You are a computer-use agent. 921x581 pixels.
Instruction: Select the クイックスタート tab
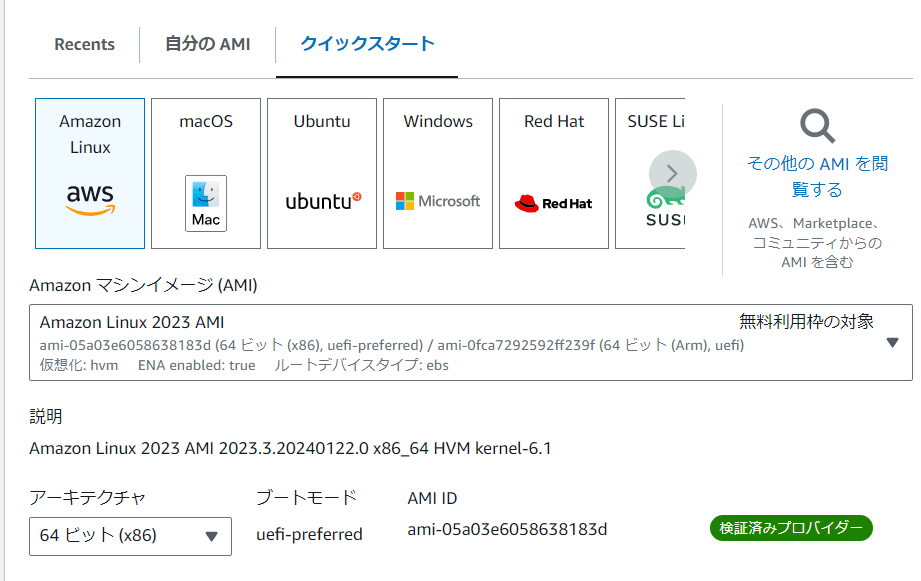[367, 43]
